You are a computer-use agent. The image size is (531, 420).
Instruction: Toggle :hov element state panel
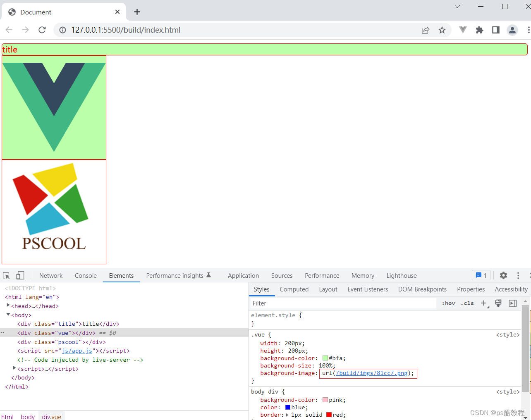click(x=448, y=303)
